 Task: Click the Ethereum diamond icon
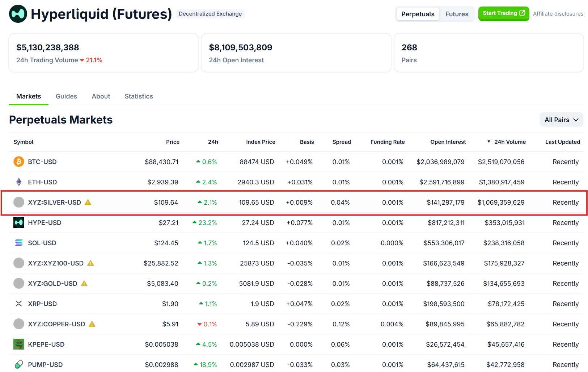[x=19, y=182]
